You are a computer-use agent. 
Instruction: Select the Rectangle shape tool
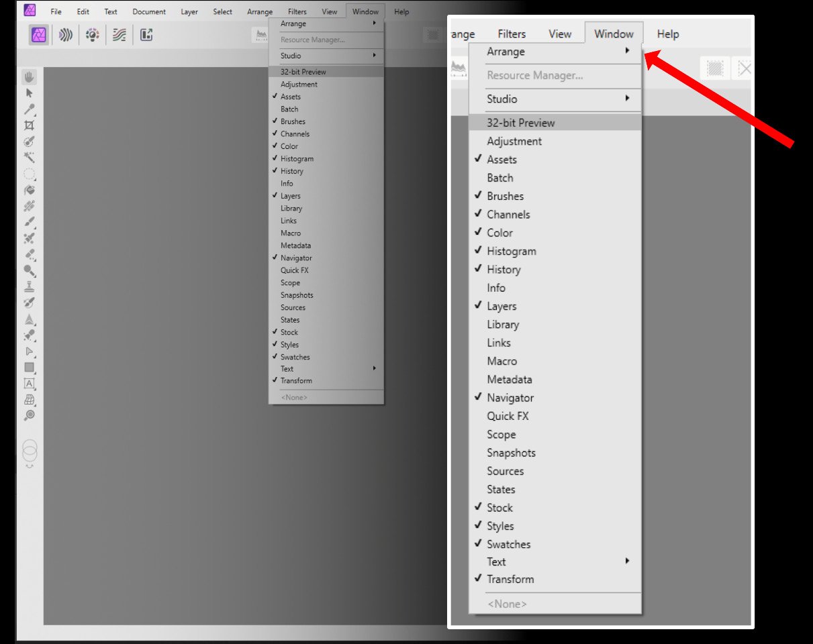tap(30, 367)
